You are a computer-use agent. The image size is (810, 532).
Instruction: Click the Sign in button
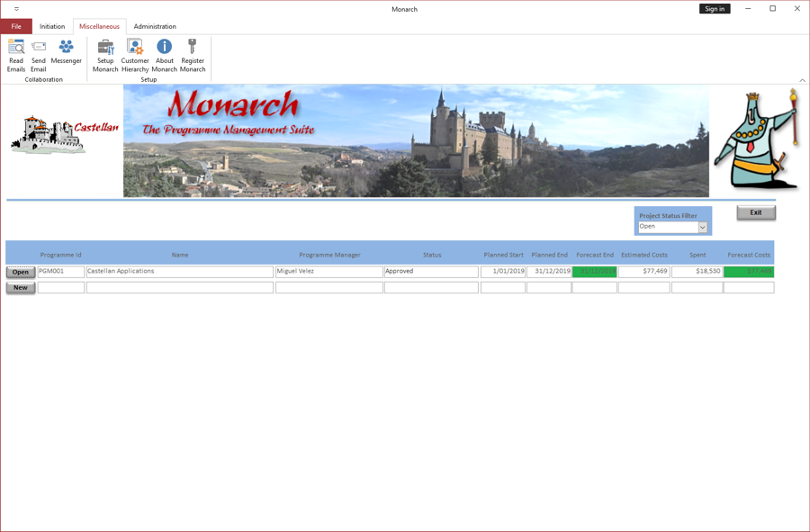click(715, 9)
